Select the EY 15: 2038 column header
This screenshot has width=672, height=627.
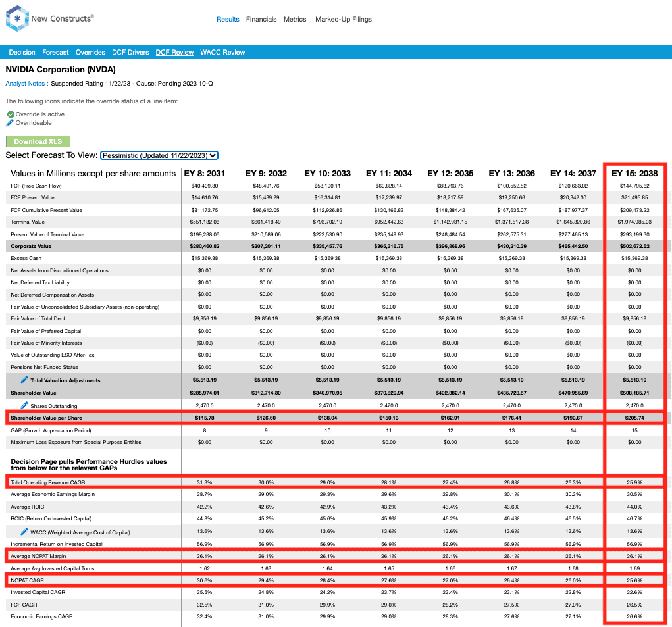point(634,174)
